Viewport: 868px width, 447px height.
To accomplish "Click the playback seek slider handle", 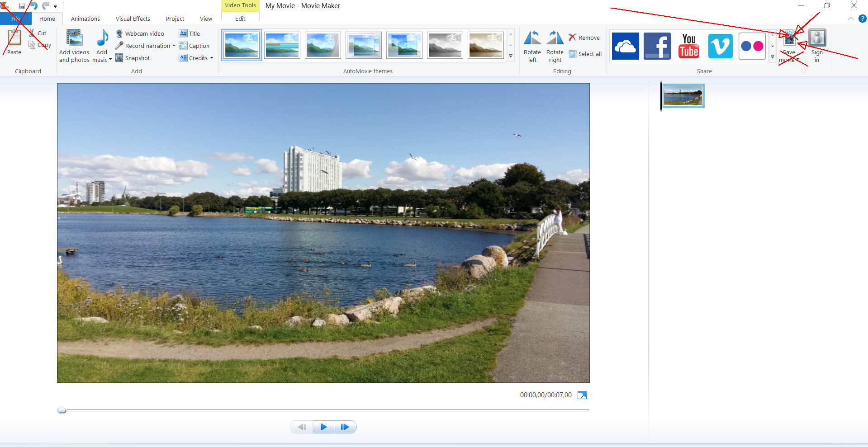I will 62,410.
